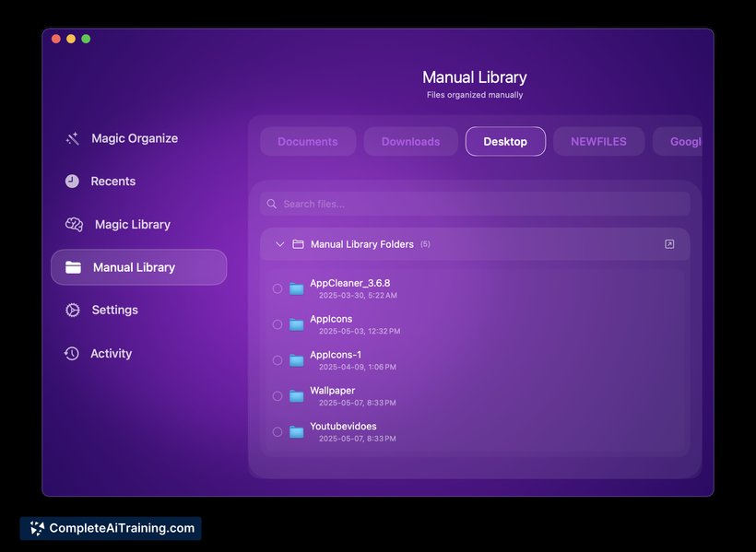
Task: Click the folder count (5) badge
Action: (x=425, y=244)
